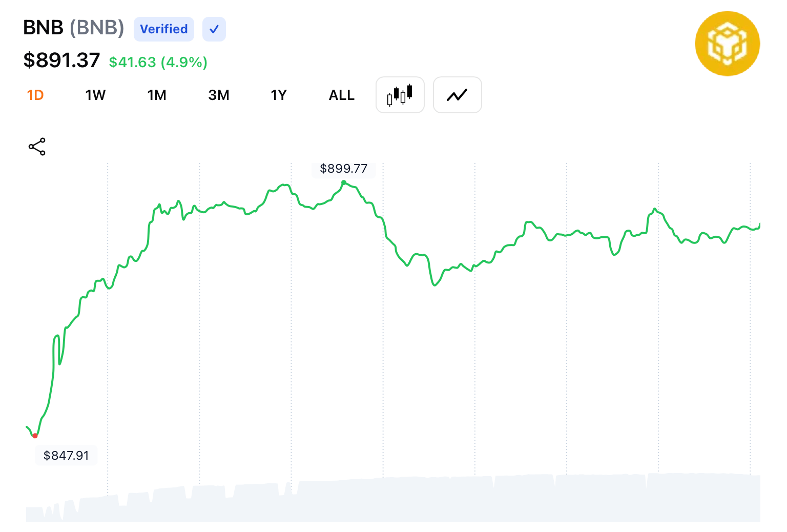Image resolution: width=787 pixels, height=532 pixels.
Task: Click the green high point marker
Action: point(343,182)
